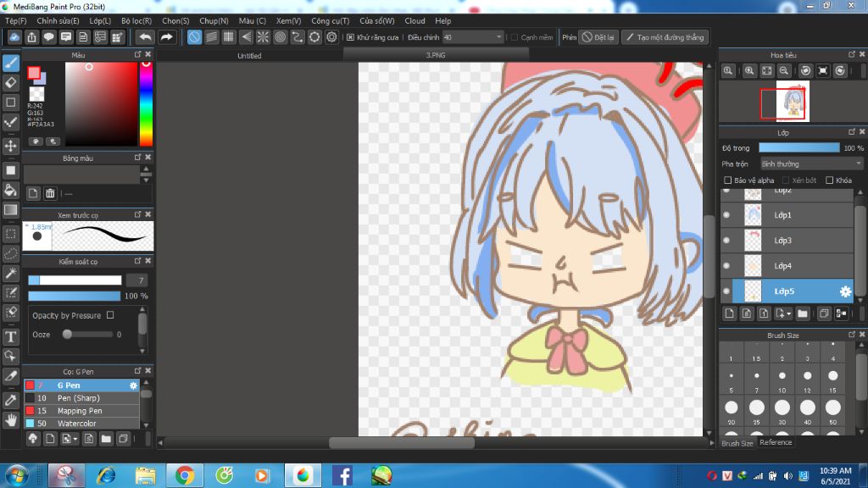Select the Watercolor brush
Image resolution: width=868 pixels, height=488 pixels.
pyautogui.click(x=81, y=424)
